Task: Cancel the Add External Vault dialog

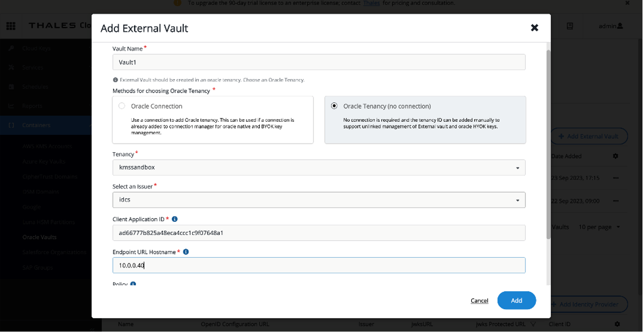Action: pyautogui.click(x=479, y=300)
